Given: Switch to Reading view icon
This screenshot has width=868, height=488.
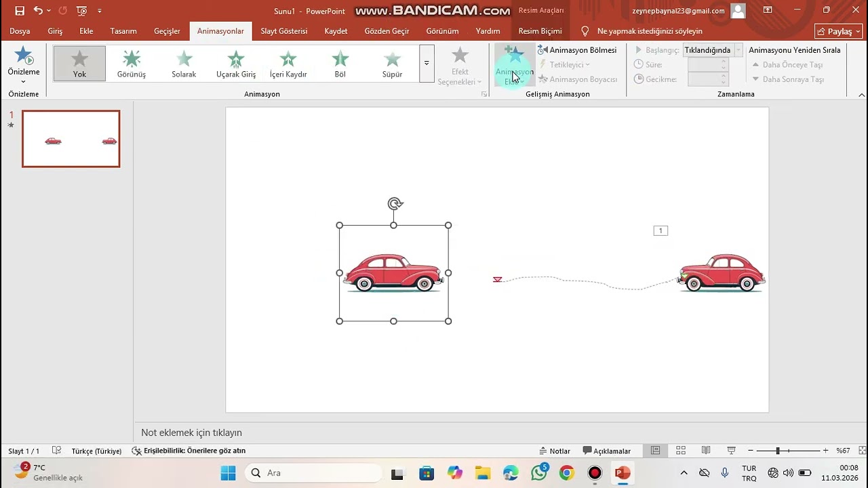Looking at the screenshot, I should click(706, 451).
